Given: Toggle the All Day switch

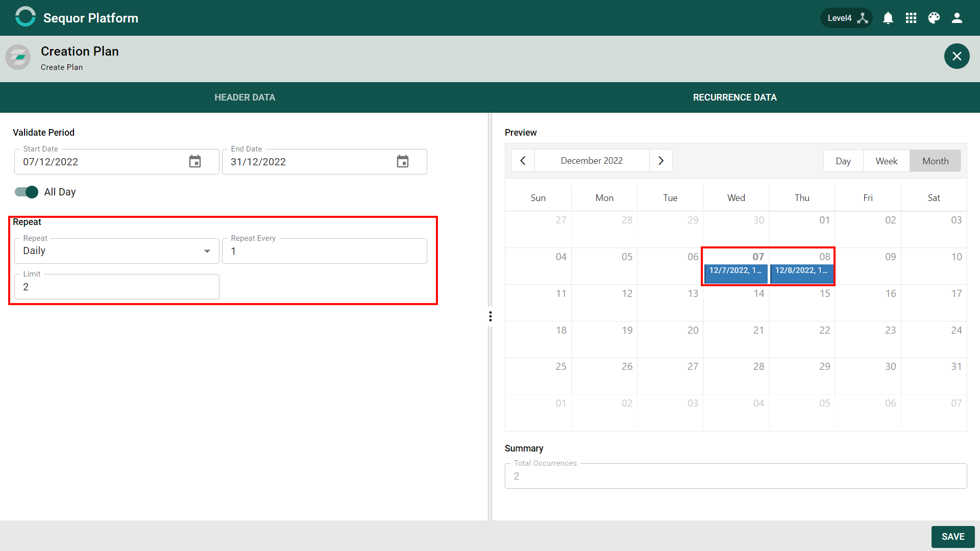Looking at the screenshot, I should [27, 192].
